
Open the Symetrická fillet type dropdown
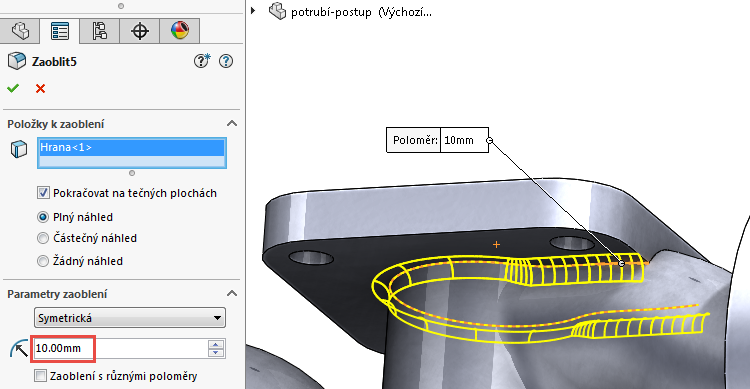[x=130, y=318]
